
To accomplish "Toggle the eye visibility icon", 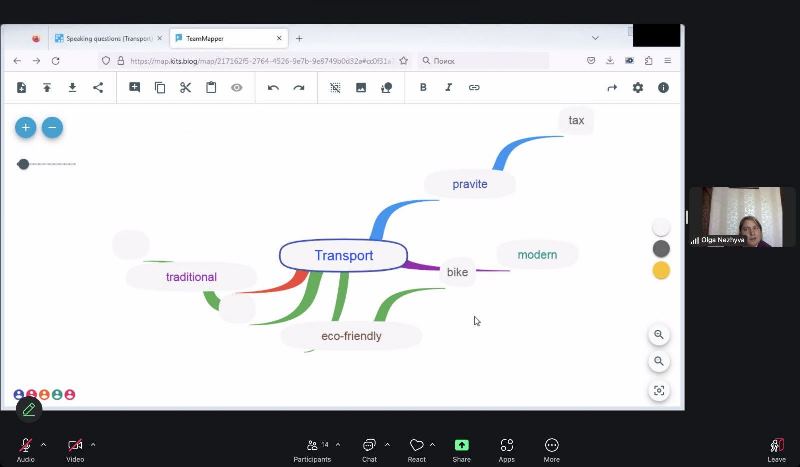I will click(237, 88).
